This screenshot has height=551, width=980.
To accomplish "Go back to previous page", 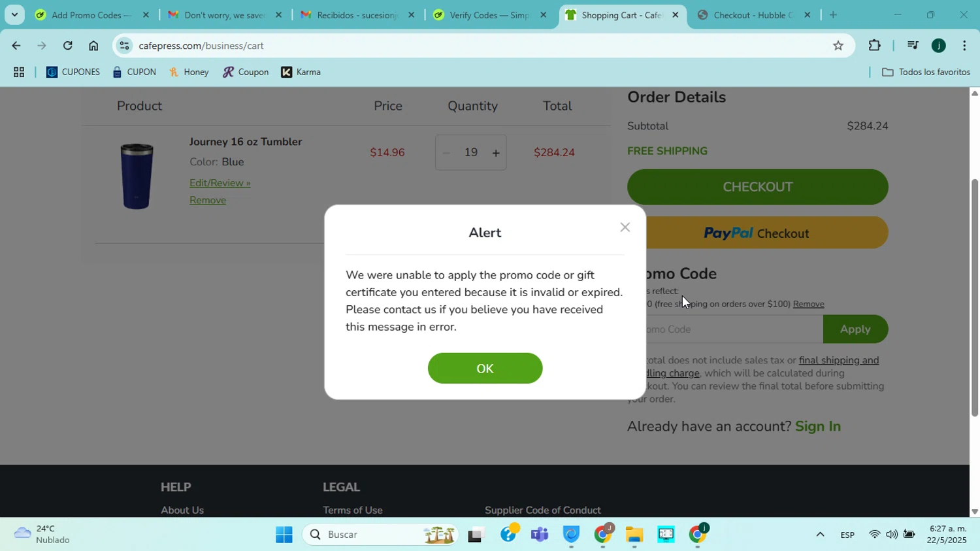I will [x=16, y=46].
